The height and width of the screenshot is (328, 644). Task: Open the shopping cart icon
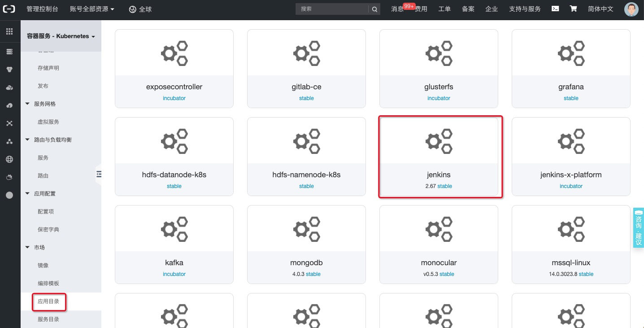click(x=573, y=9)
